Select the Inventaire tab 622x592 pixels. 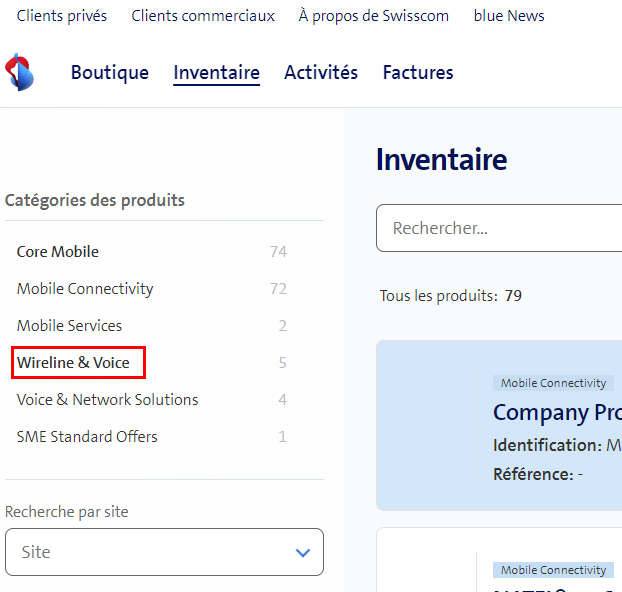[216, 73]
